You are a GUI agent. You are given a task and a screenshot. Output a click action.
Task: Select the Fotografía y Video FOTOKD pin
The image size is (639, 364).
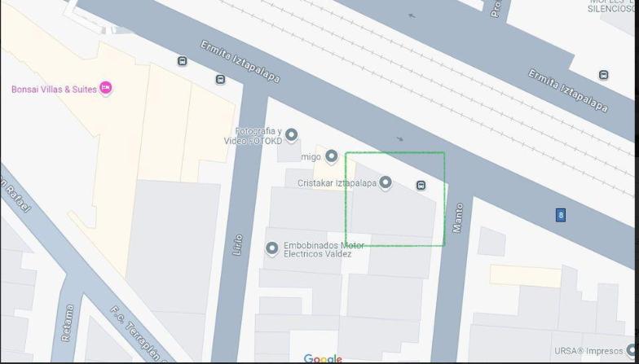[291, 135]
